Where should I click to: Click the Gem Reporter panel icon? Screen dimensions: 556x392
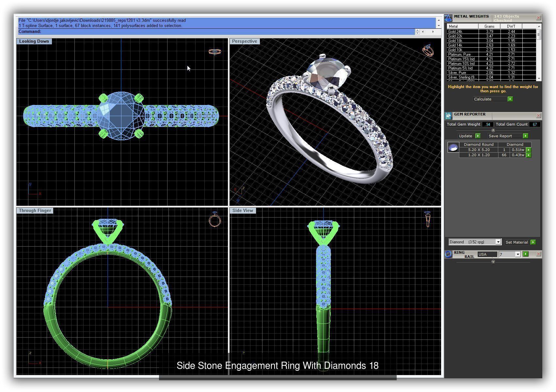coord(448,116)
